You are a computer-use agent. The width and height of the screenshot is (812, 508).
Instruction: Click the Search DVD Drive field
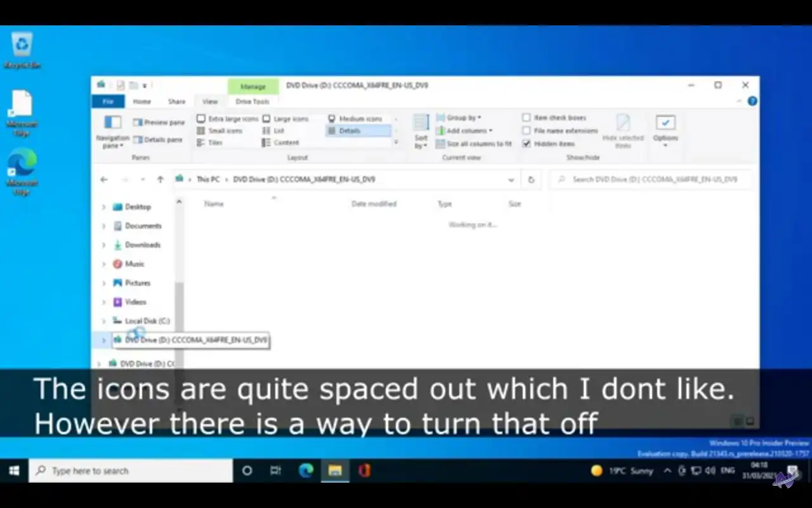tap(652, 180)
